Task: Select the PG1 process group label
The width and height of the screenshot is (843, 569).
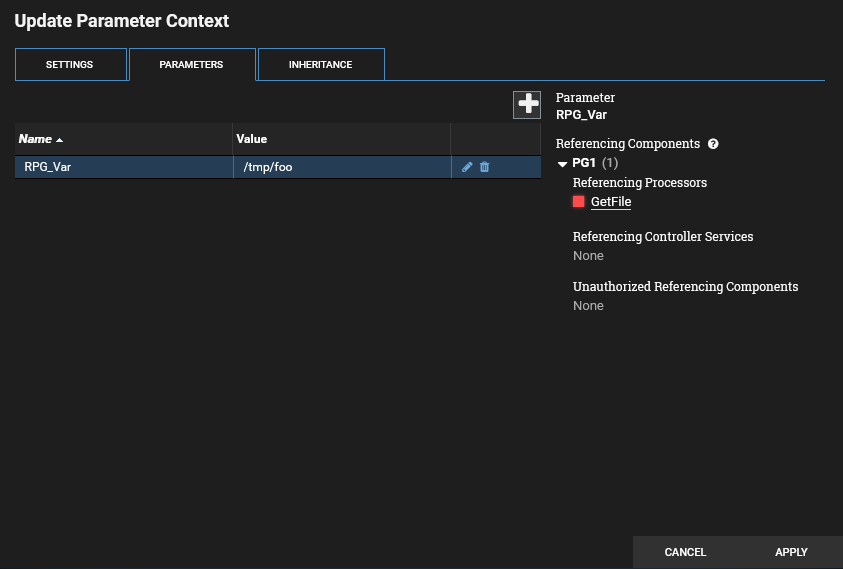Action: 584,163
